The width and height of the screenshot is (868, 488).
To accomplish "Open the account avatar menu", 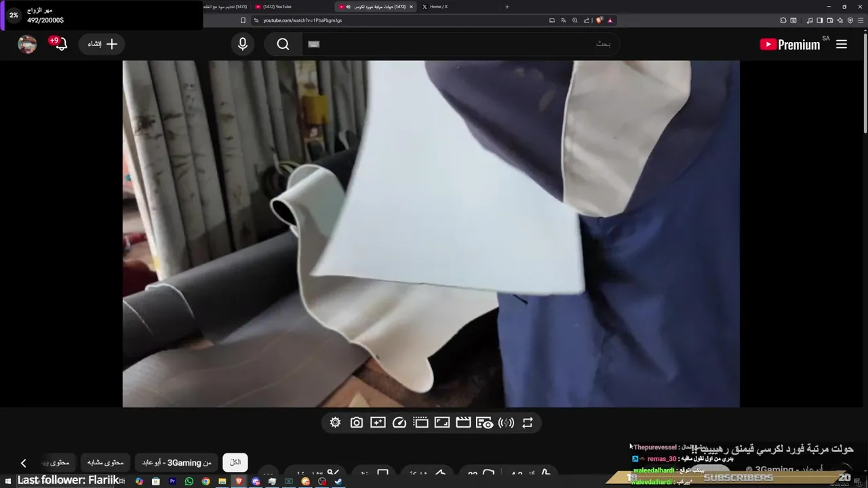I will 27,44.
